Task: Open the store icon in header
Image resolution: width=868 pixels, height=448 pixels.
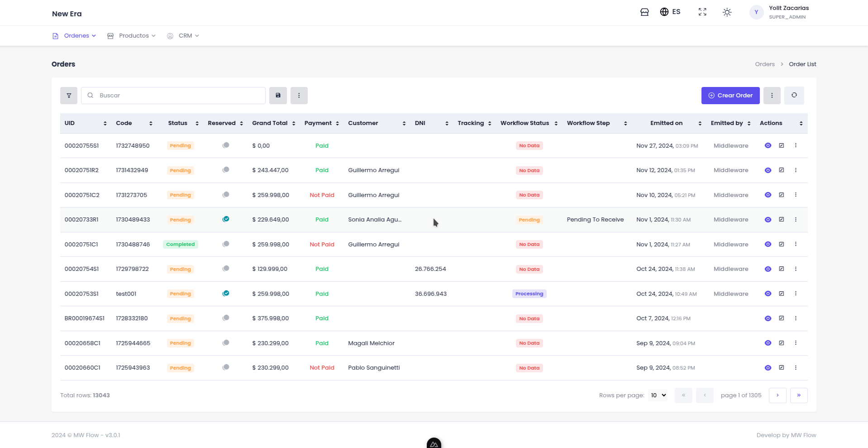Action: point(644,12)
